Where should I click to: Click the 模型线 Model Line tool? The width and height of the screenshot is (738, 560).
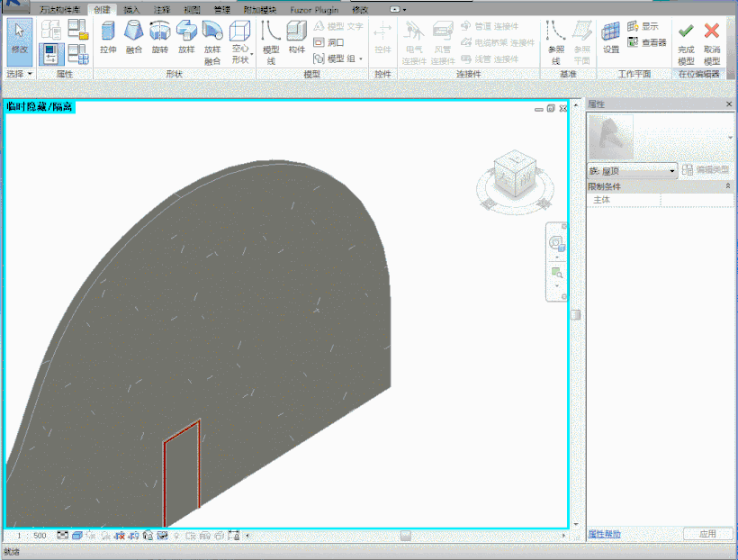pos(271,42)
